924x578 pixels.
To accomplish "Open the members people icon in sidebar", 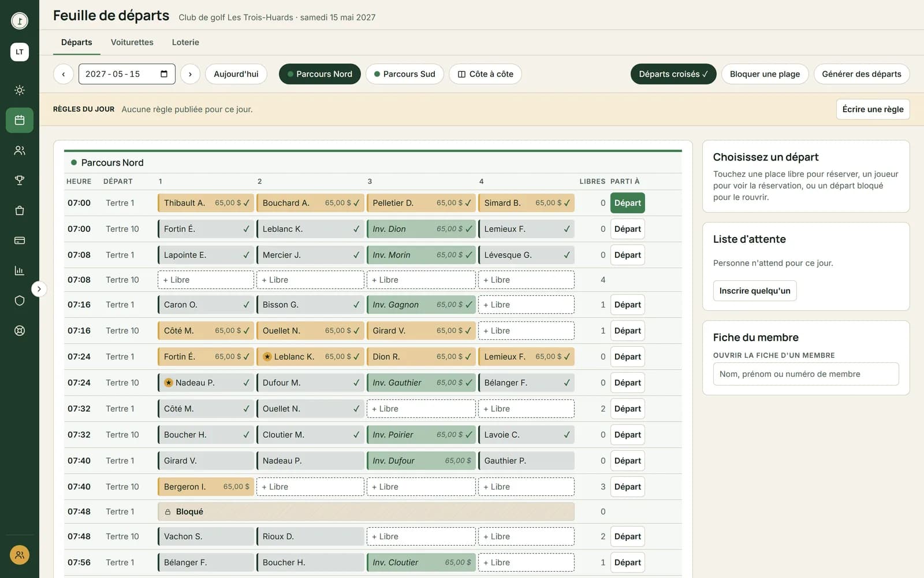I will (20, 150).
